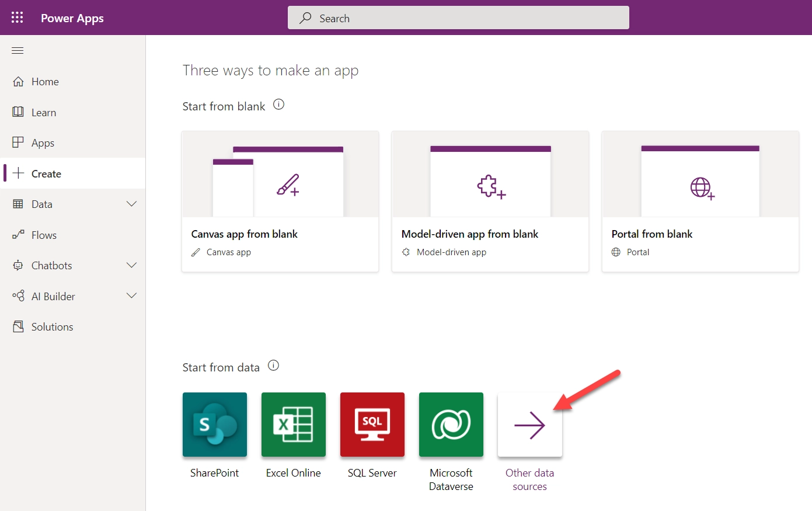
Task: Click the small puzzle Model-driven app icon
Action: click(406, 252)
